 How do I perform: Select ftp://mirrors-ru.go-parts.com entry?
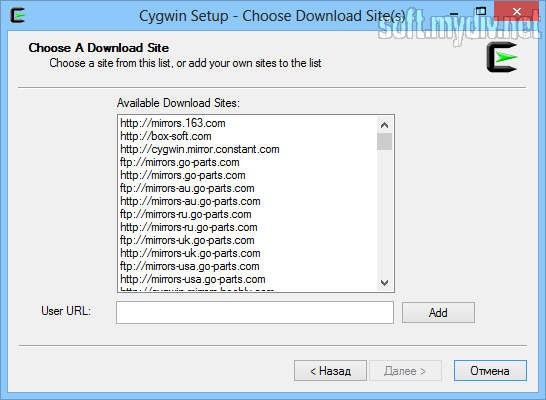point(186,214)
